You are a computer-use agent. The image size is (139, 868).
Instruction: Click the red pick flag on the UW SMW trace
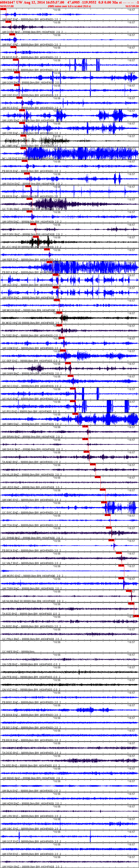coord(75,414)
